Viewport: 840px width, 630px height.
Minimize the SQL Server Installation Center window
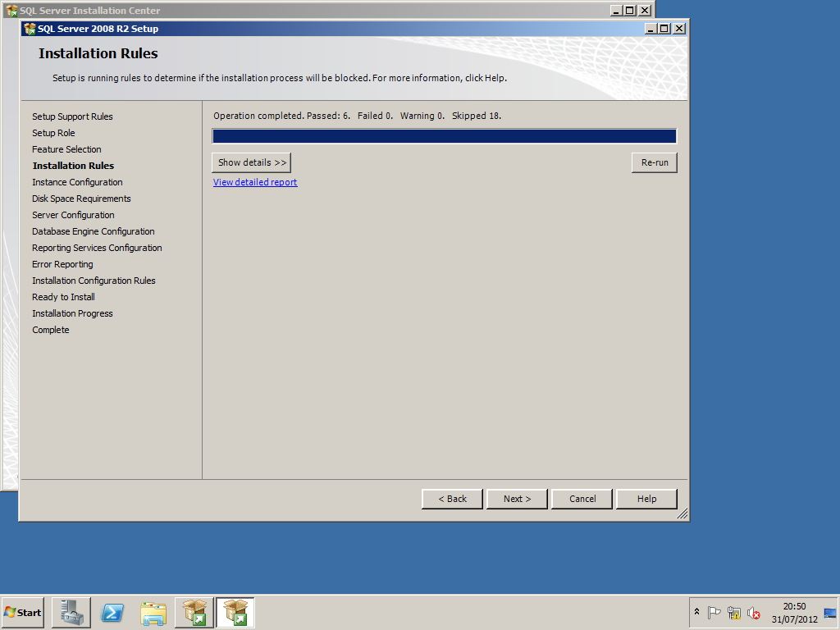click(x=616, y=10)
